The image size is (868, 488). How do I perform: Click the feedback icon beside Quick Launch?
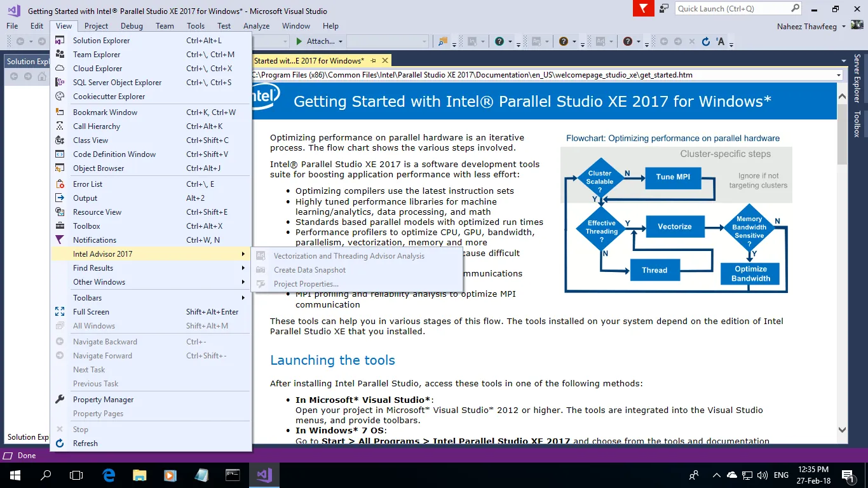pos(664,9)
